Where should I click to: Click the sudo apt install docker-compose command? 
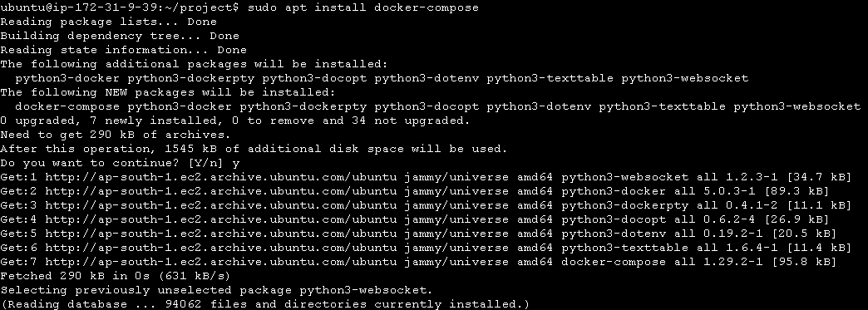[363, 7]
